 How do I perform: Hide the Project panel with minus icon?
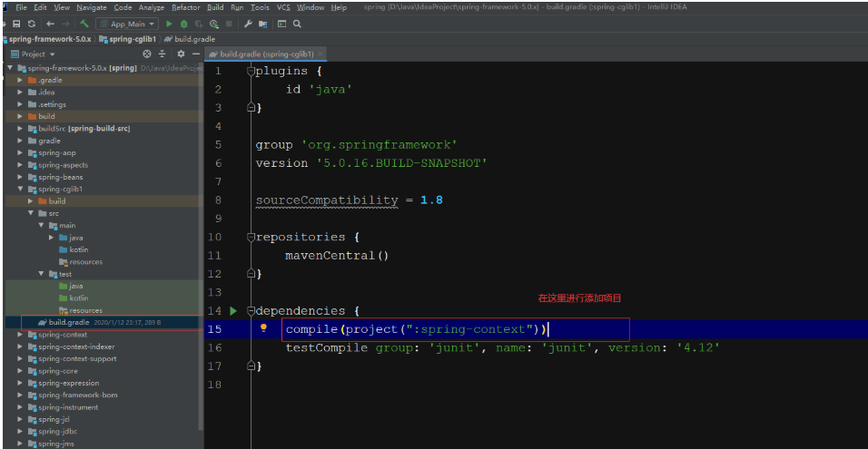195,54
